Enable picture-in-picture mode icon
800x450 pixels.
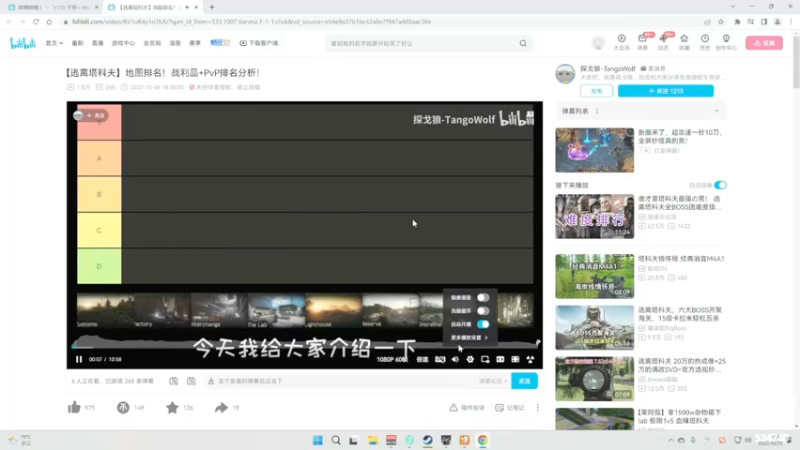(x=485, y=359)
